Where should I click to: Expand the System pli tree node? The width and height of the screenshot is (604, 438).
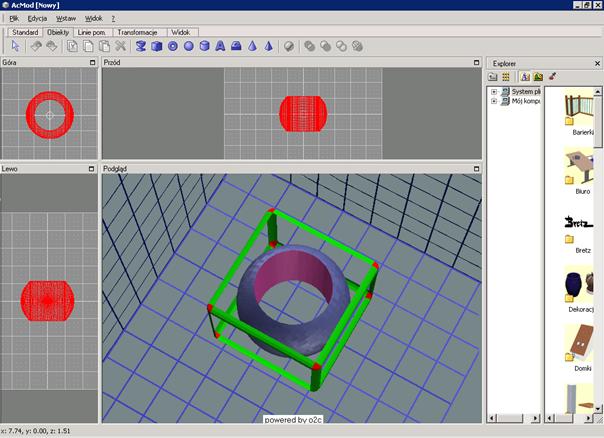click(x=494, y=92)
